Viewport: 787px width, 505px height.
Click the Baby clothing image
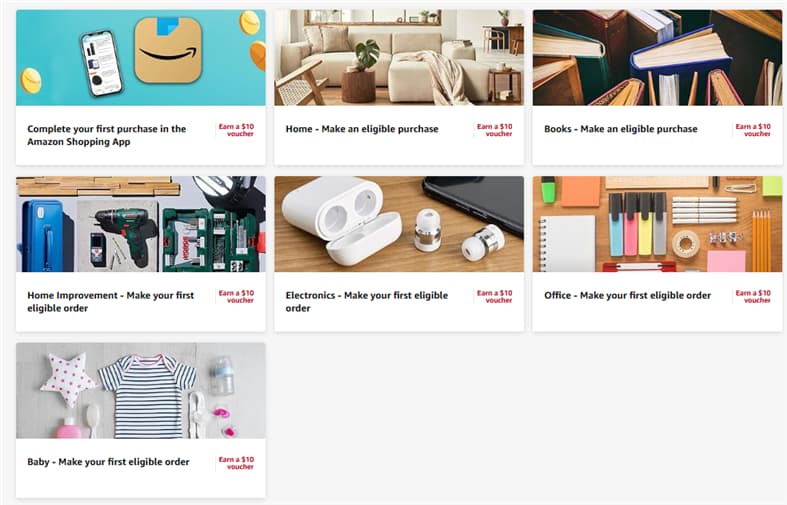(x=141, y=391)
